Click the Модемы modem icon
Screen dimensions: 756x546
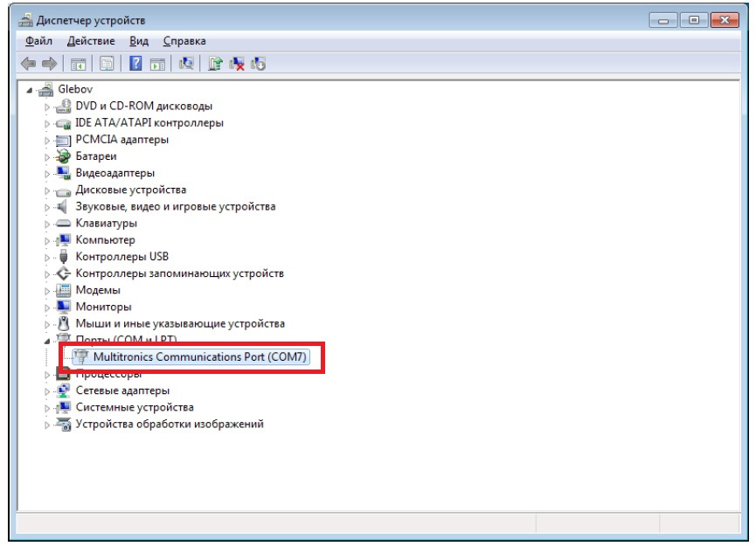click(63, 290)
